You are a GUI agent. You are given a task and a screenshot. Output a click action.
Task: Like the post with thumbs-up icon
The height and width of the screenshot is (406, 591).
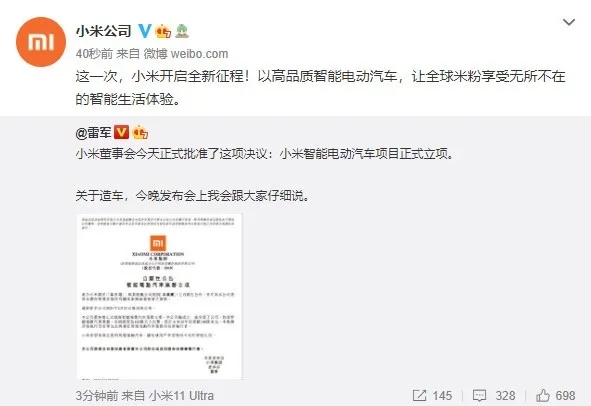[x=543, y=395]
